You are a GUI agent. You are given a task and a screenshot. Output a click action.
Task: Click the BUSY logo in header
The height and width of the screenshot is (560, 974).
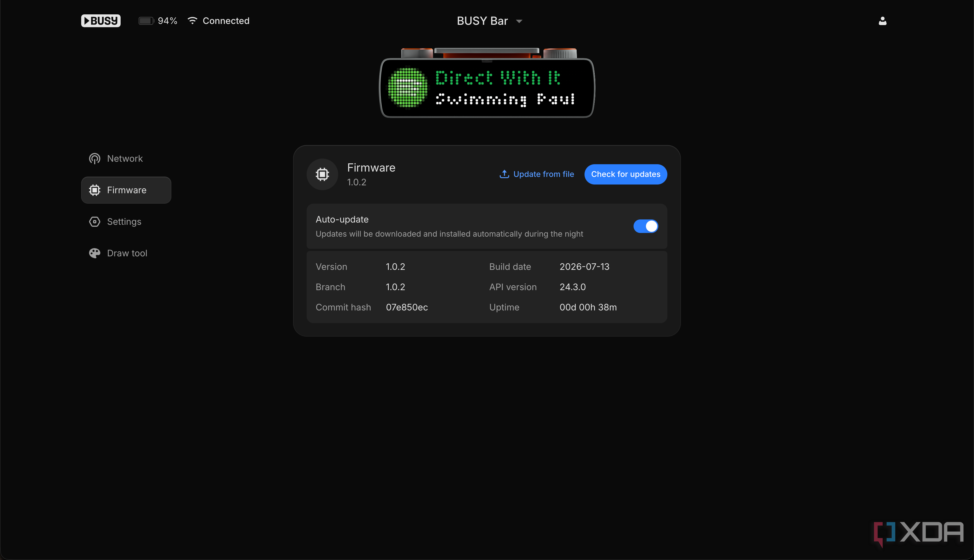point(101,21)
